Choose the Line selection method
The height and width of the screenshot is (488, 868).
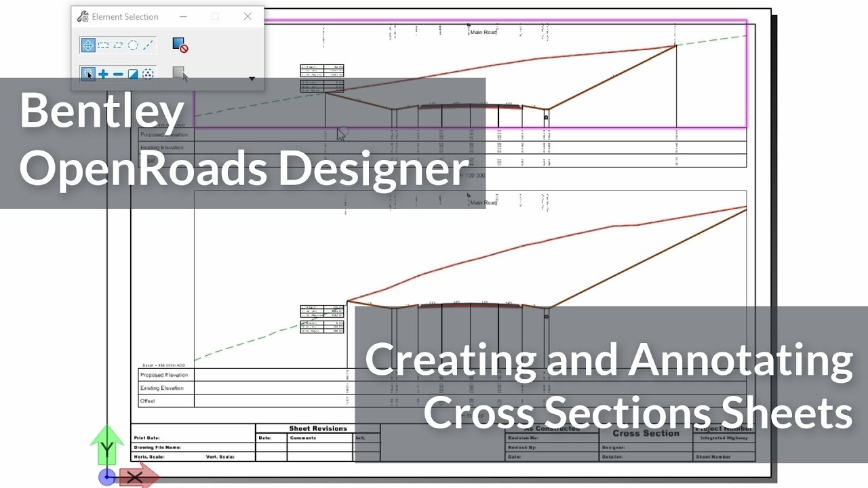[x=149, y=45]
